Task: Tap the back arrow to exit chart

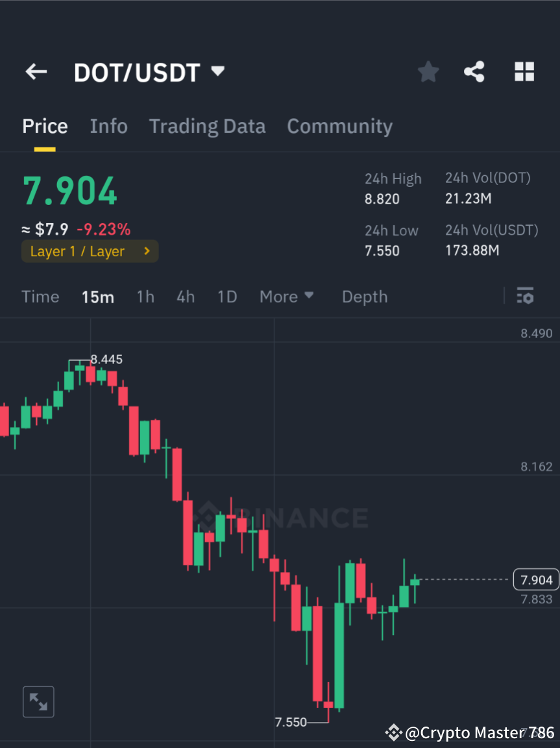Action: point(36,71)
